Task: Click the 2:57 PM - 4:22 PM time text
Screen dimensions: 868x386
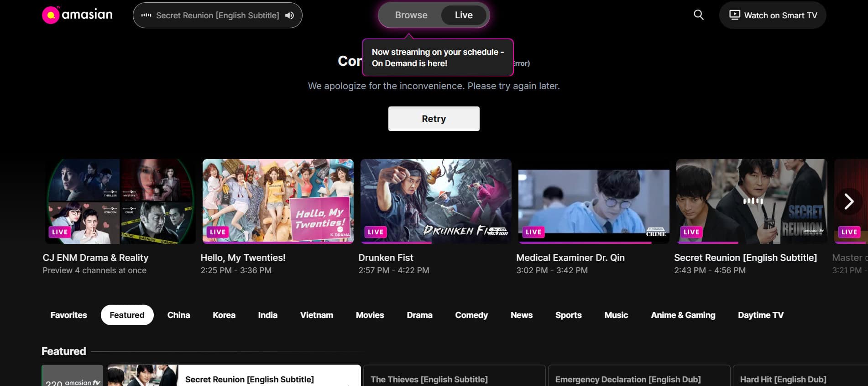Action: [x=394, y=270]
